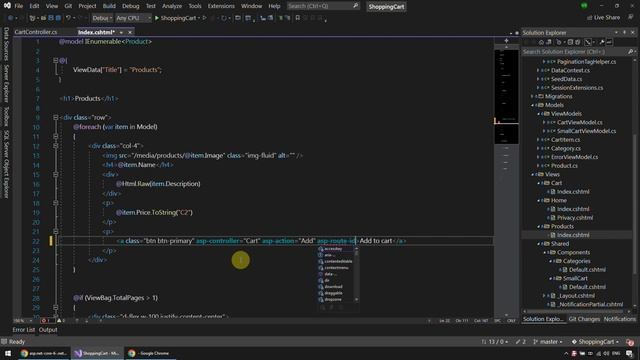Viewport: 640px width, 360px height.
Task: Click Start Without Debugging outline play icon
Action: (205, 18)
